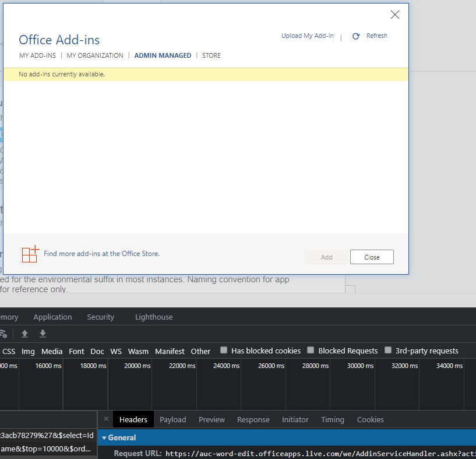Viewport: 476px width, 459px height.
Task: Collapse the General section in Headers
Action: click(104, 437)
